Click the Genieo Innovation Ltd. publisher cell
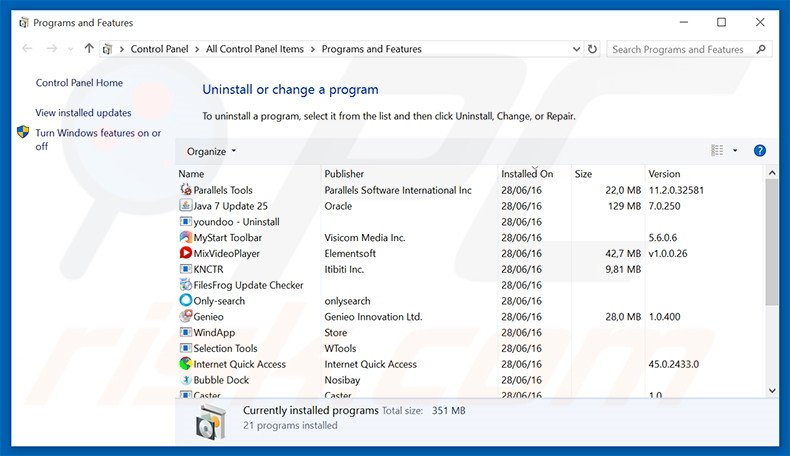Image resolution: width=790 pixels, height=456 pixels. tap(373, 317)
